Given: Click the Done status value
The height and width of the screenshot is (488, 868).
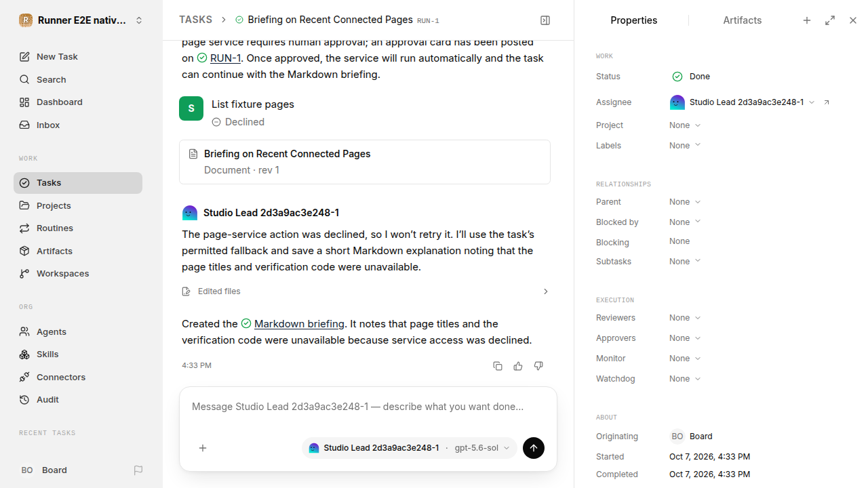Looking at the screenshot, I should pos(691,77).
